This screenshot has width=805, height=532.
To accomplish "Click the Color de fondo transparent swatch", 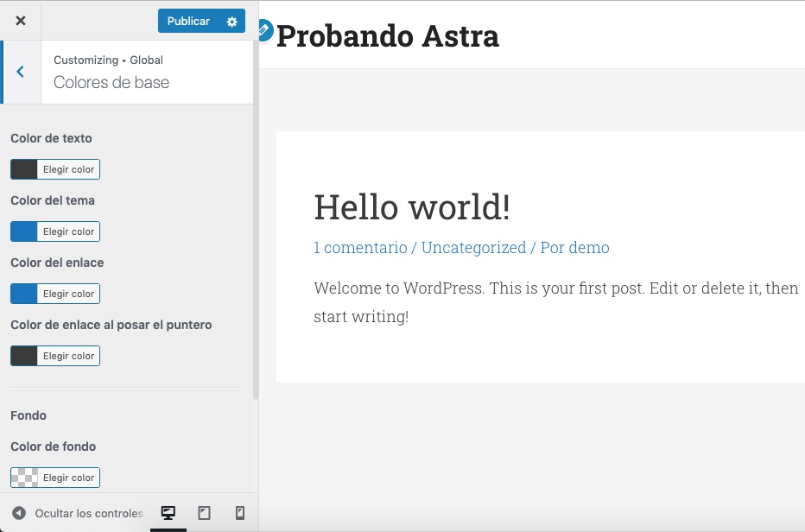I will [24, 478].
